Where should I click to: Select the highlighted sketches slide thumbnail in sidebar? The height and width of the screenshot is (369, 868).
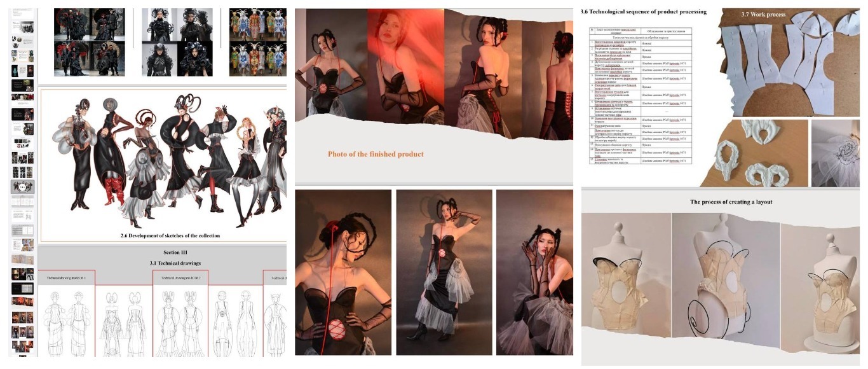(x=22, y=187)
